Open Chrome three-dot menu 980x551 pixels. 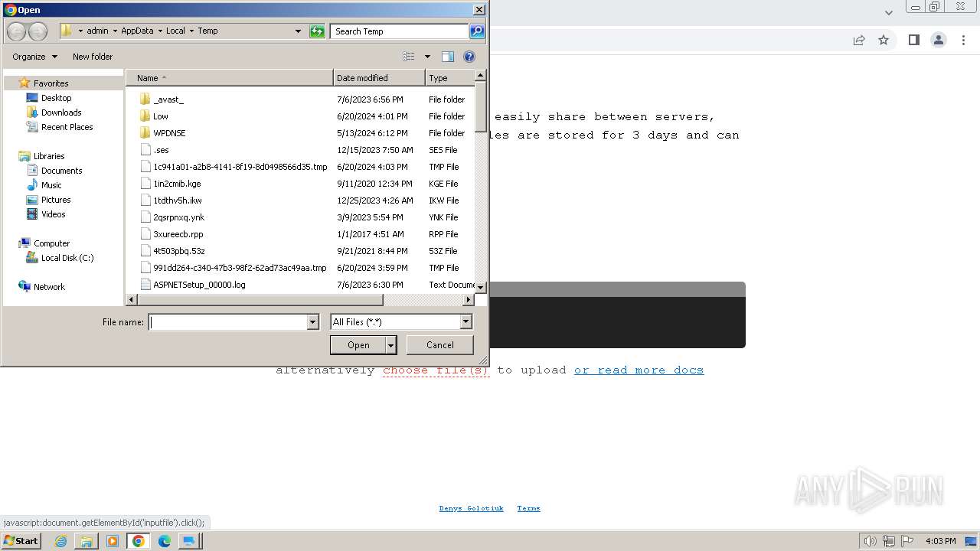(963, 40)
